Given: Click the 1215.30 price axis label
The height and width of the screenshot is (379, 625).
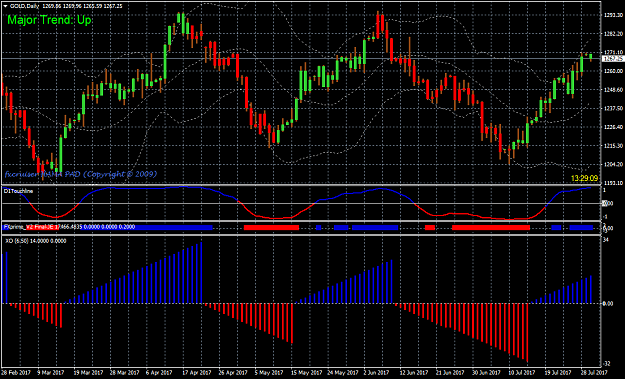Looking at the screenshot, I should [x=614, y=145].
